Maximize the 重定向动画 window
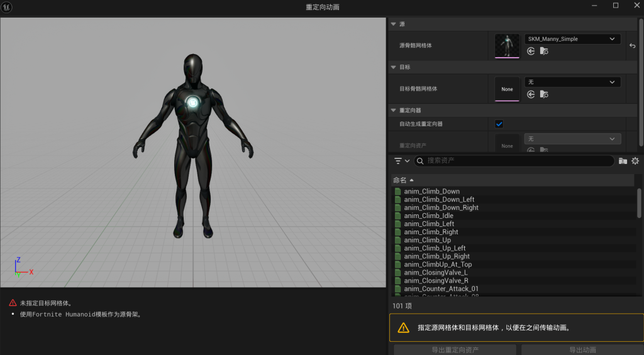This screenshot has width=644, height=355. [616, 6]
